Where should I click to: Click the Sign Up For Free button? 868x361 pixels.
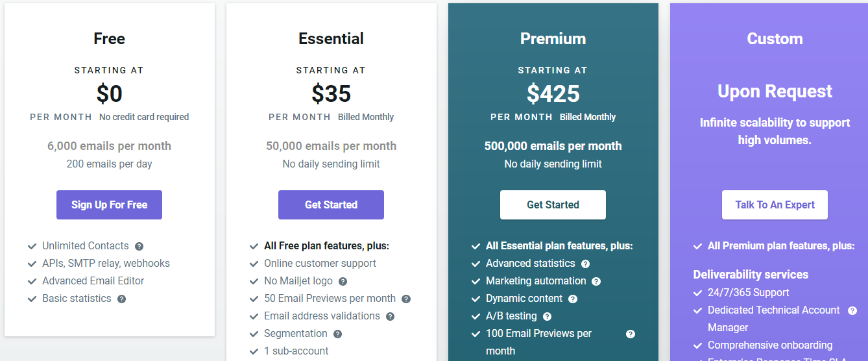(109, 205)
